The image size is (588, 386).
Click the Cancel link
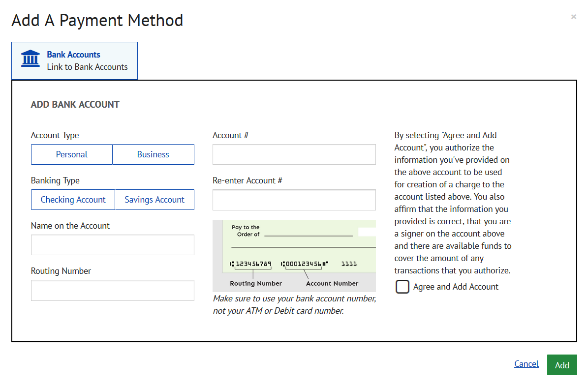coord(526,364)
